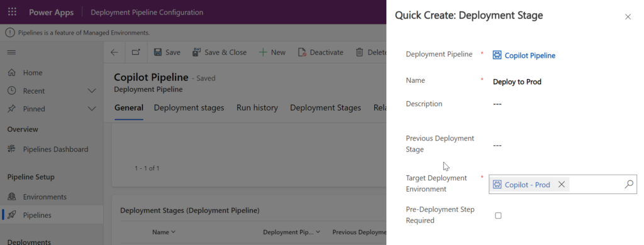This screenshot has height=245, width=644.
Task: Click the back arrow in command bar
Action: point(114,52)
